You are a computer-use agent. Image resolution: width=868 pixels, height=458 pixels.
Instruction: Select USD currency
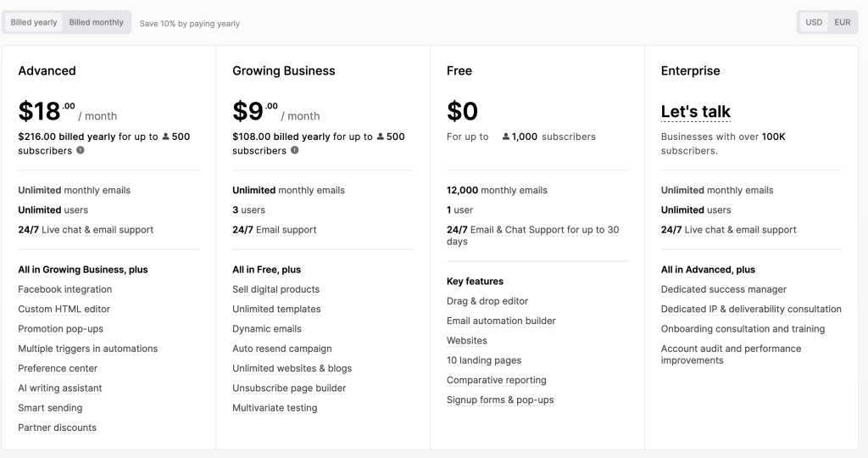[x=814, y=22]
